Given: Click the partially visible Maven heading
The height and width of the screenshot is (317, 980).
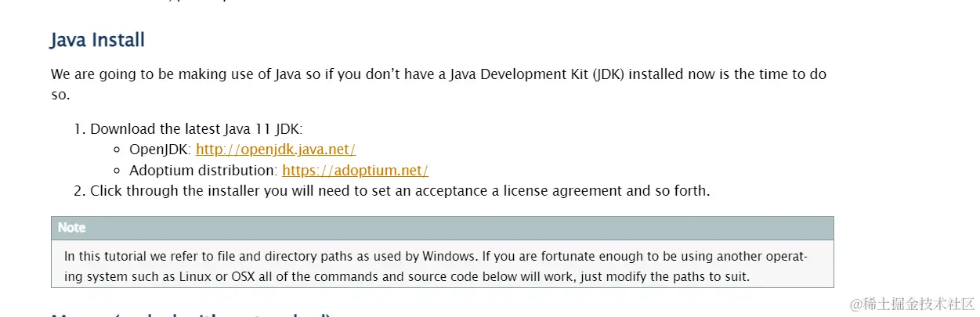Looking at the screenshot, I should point(191,315).
